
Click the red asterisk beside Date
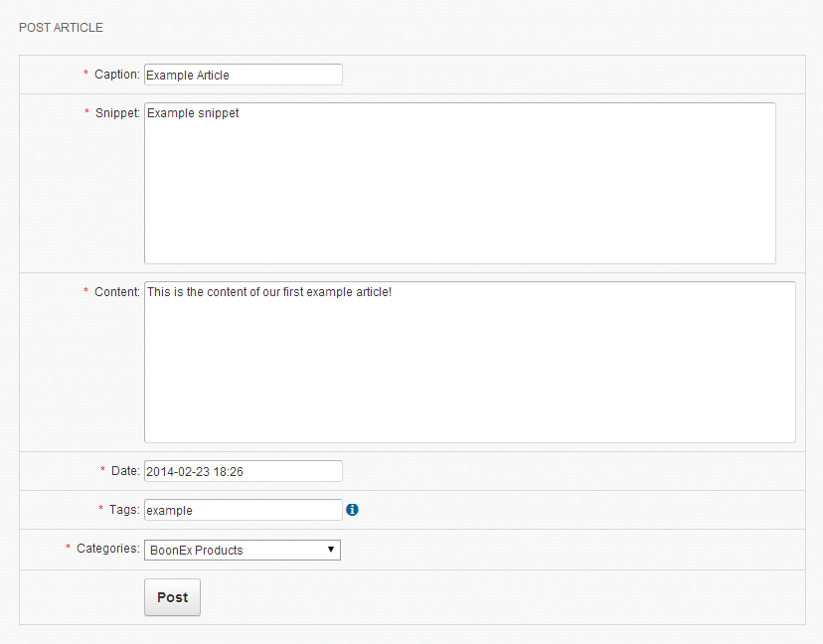[103, 470]
